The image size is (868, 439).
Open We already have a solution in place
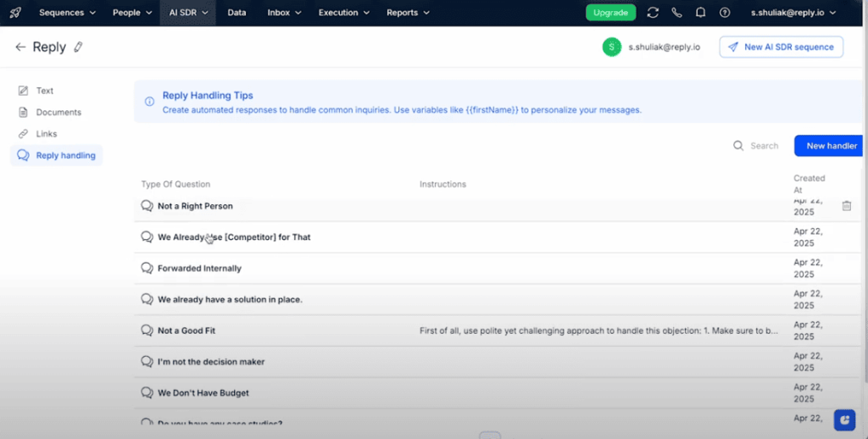click(230, 299)
